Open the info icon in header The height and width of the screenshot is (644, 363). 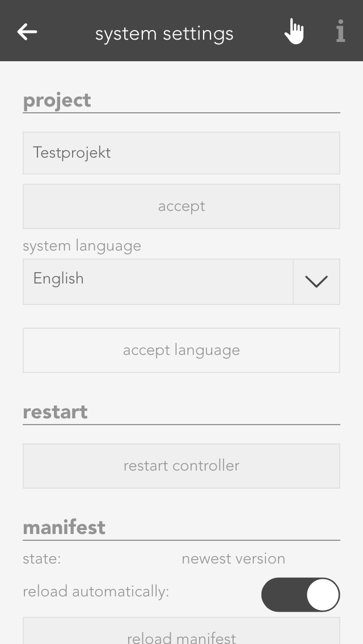pos(340,31)
